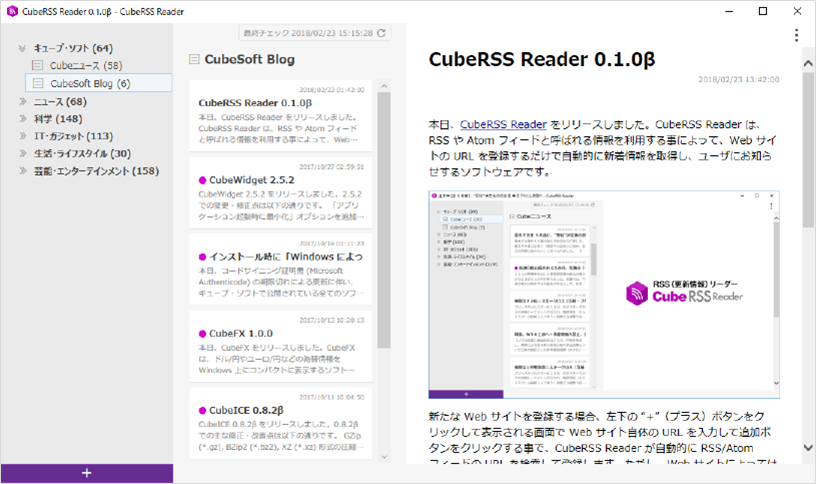This screenshot has height=484, width=816.
Task: Open the CubeRSS Reader 0.1.0β article card
Action: click(281, 116)
